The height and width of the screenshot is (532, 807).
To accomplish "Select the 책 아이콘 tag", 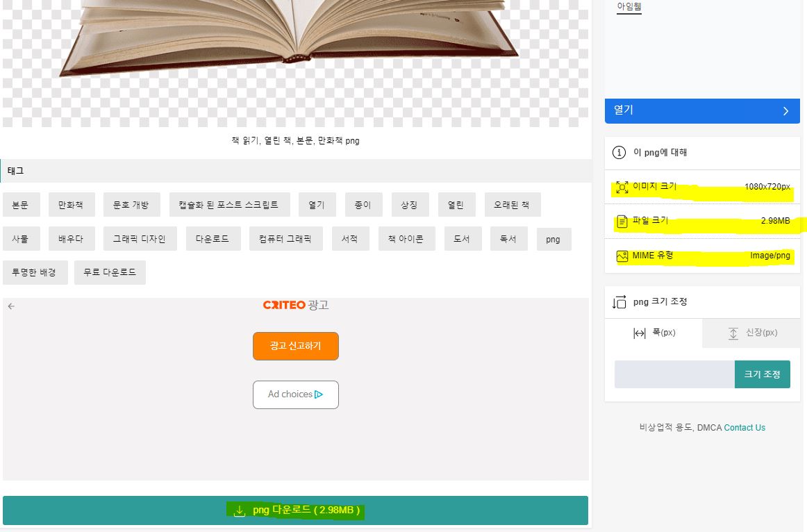I will tap(406, 239).
